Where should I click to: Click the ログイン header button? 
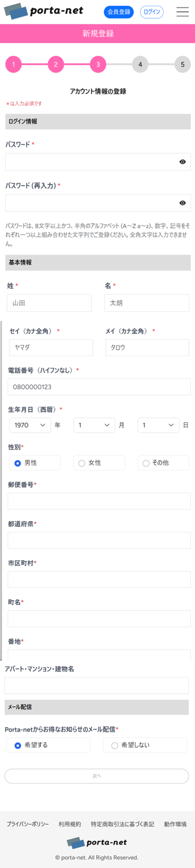point(152,12)
